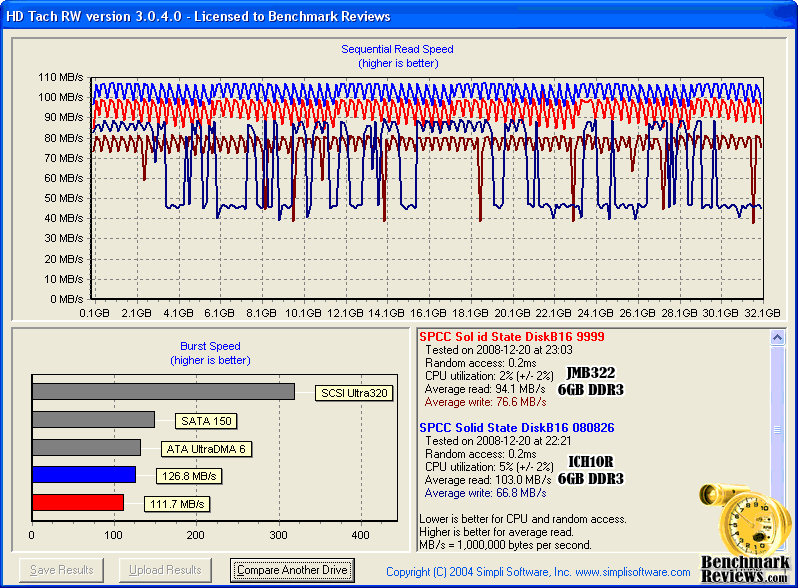
Task: Click Tested on 2008-12-20 at 22:21
Action: pyautogui.click(x=498, y=441)
